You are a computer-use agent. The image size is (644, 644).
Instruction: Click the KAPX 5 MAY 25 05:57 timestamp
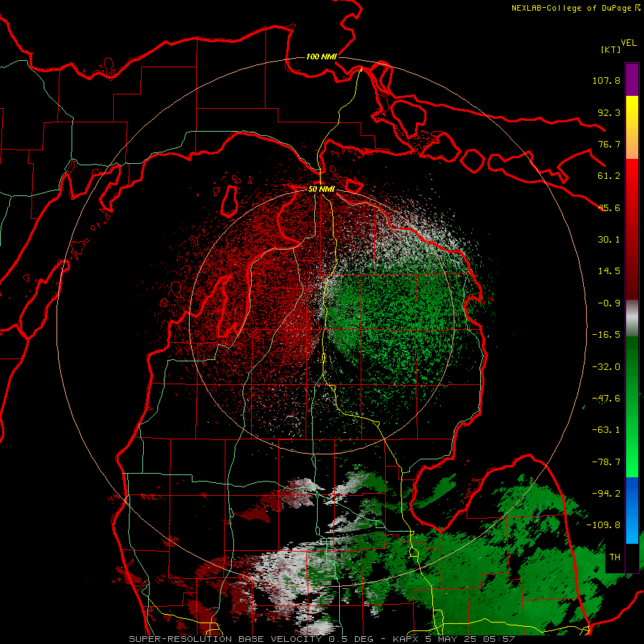point(454,639)
